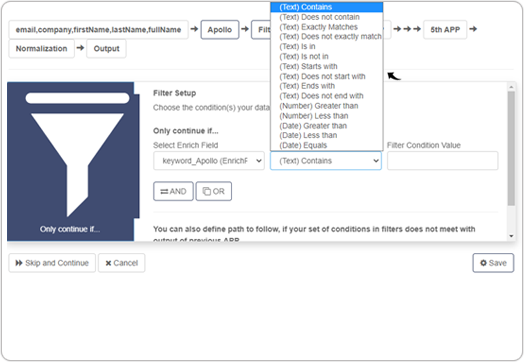524x362 pixels.
Task: Select "(Number) Less than" condition
Action: click(x=326, y=116)
